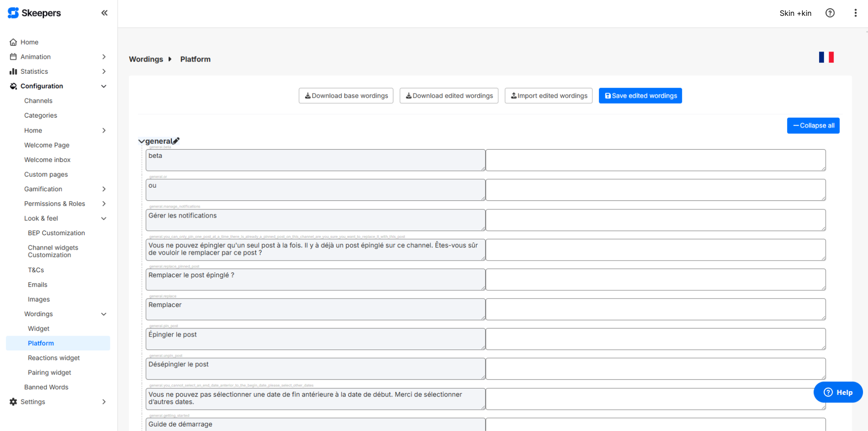Viewport: 868px width, 431px height.
Task: Click the edit field for 'Remplacer'
Action: point(655,309)
